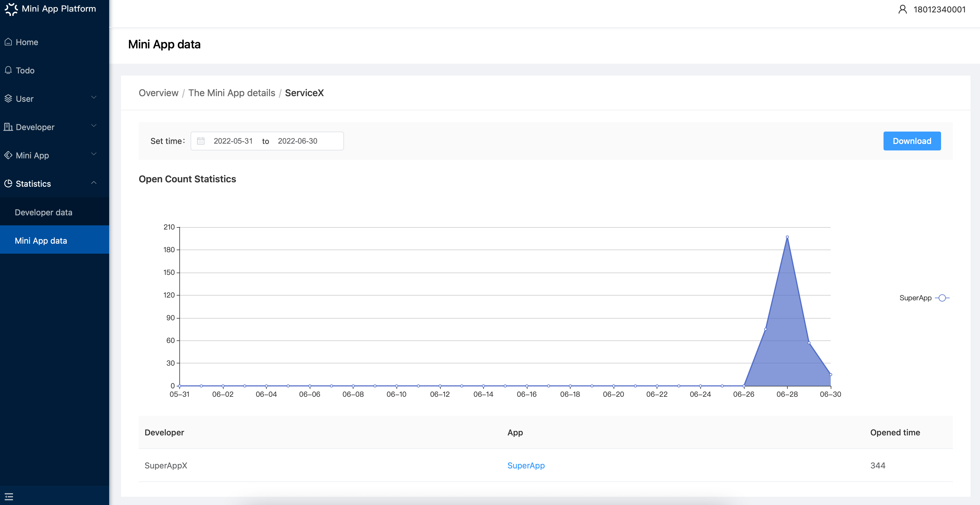Select the Developer data submenu item

click(x=54, y=212)
